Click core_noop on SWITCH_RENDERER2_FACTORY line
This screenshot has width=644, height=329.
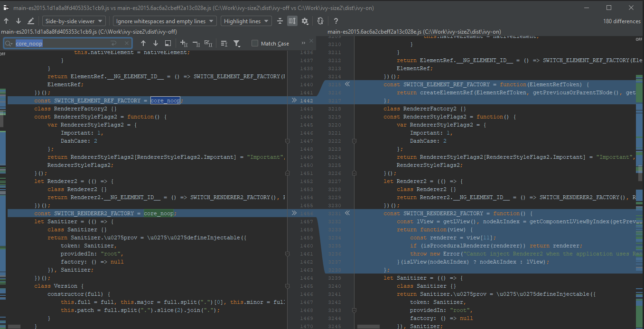159,213
